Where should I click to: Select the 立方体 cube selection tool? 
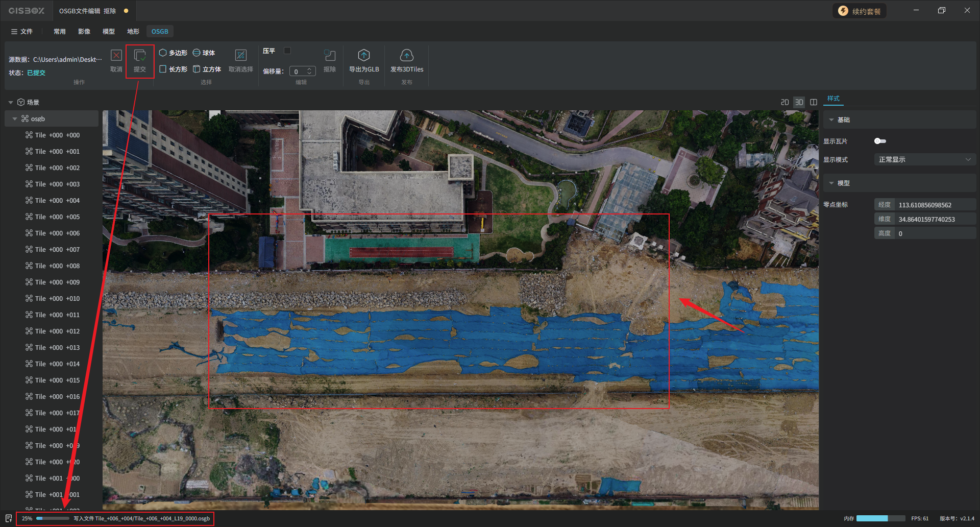[207, 69]
